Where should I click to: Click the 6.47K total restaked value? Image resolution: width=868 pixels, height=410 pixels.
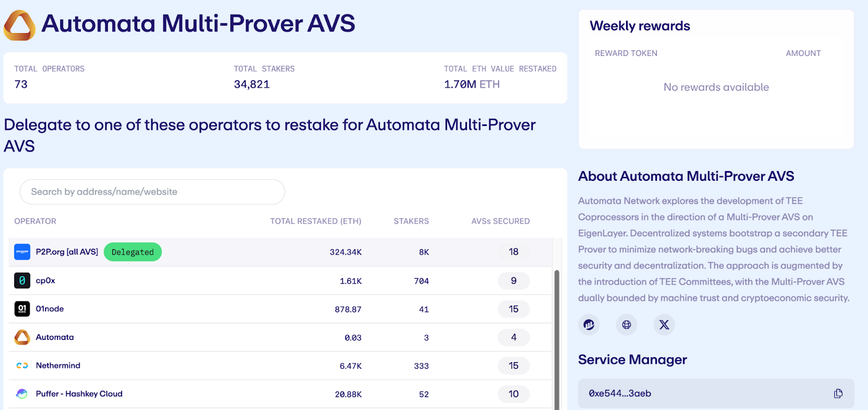[x=350, y=366]
